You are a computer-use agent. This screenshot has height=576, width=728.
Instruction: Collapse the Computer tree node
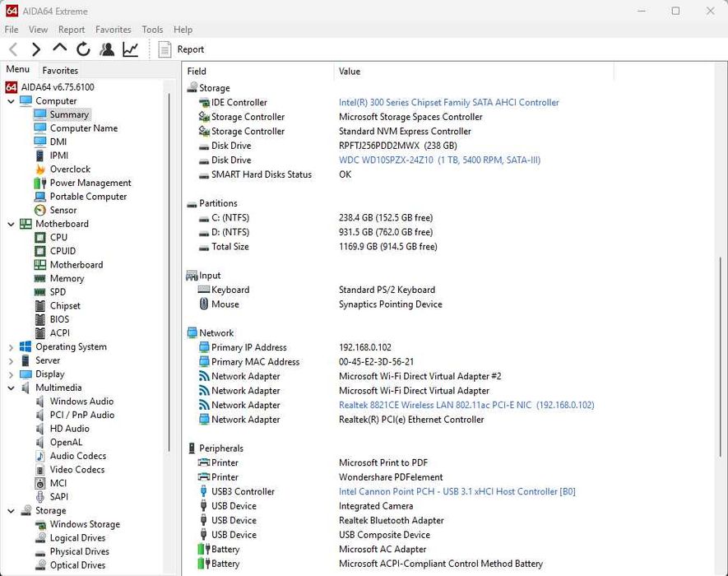[x=12, y=100]
